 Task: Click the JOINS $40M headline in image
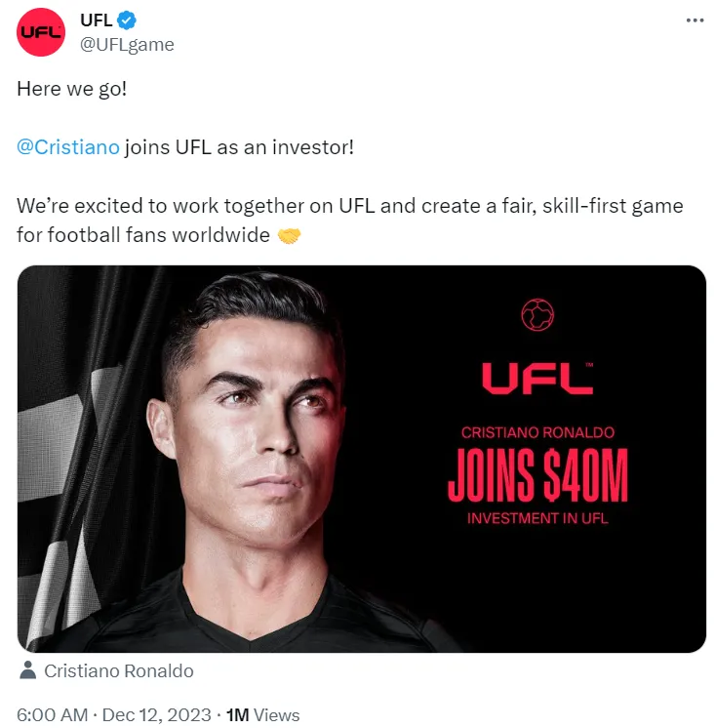(537, 477)
